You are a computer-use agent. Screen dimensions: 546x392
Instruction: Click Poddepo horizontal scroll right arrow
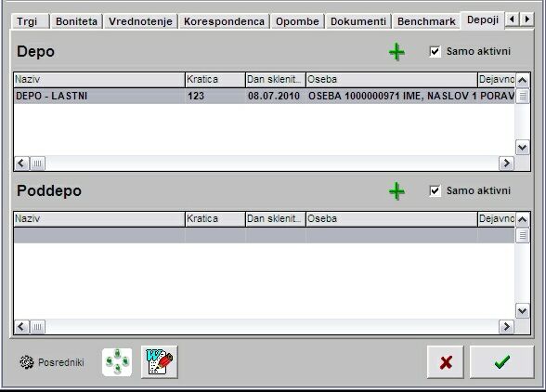coord(506,327)
